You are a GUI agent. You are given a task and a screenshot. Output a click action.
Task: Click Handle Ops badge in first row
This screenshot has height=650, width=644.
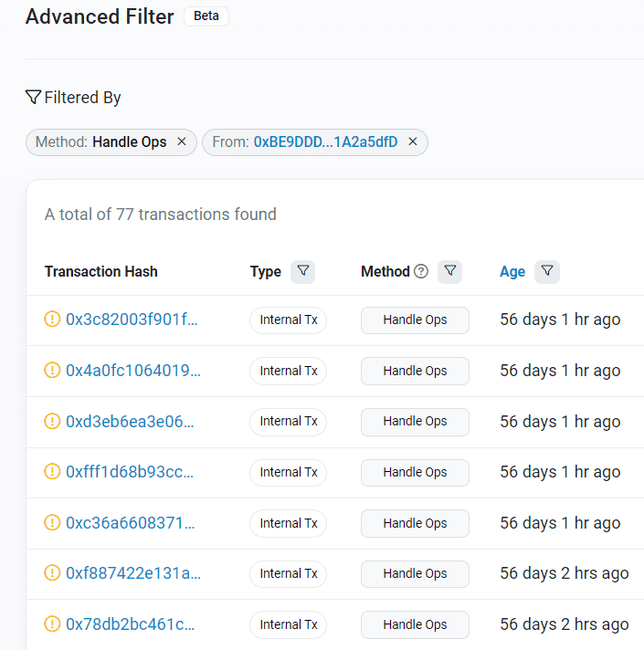point(415,320)
